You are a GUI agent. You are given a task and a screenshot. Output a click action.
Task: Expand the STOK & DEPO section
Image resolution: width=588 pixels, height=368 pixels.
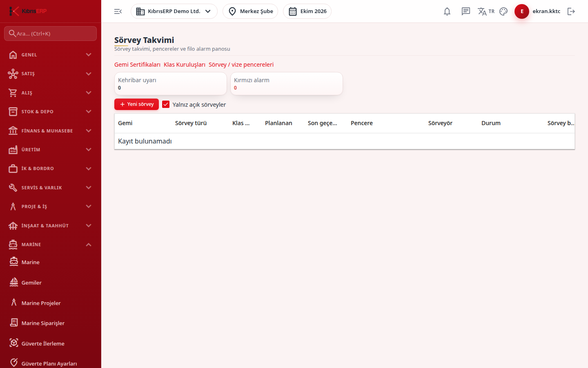tap(51, 112)
